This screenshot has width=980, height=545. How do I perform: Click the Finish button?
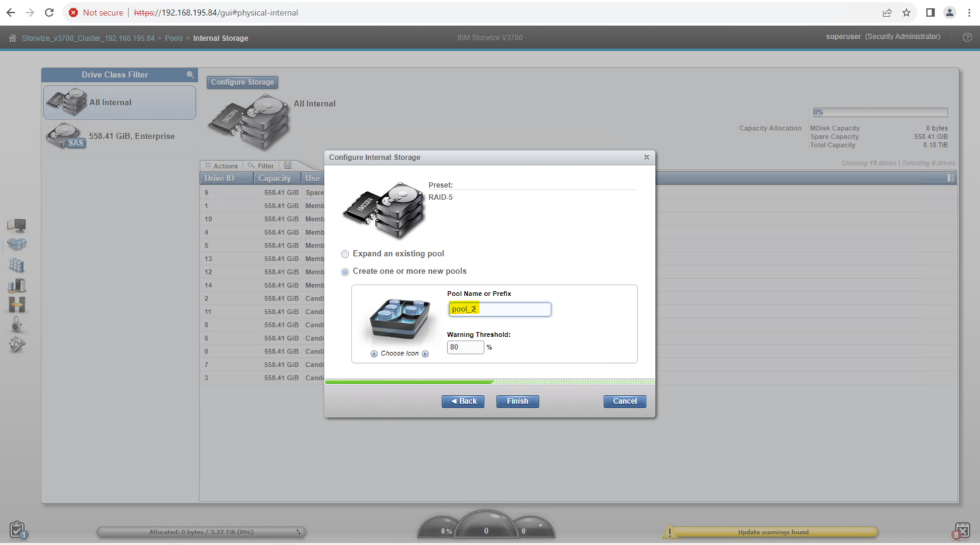pyautogui.click(x=517, y=401)
